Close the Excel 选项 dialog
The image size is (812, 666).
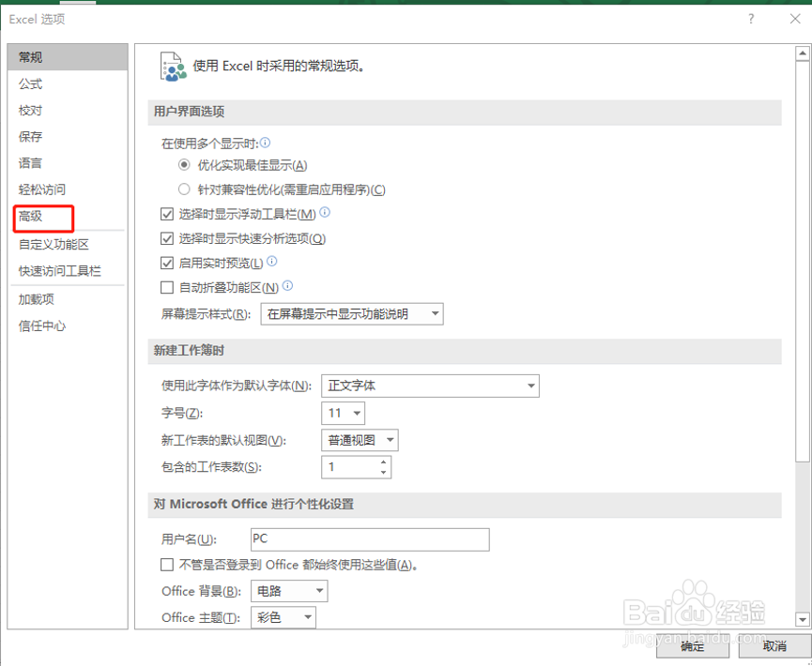pos(795,19)
